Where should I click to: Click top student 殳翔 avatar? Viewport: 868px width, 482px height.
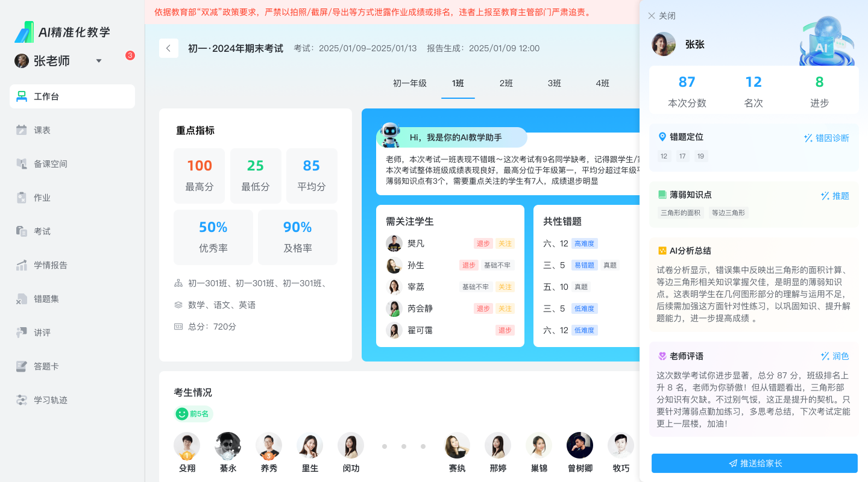coord(187,446)
